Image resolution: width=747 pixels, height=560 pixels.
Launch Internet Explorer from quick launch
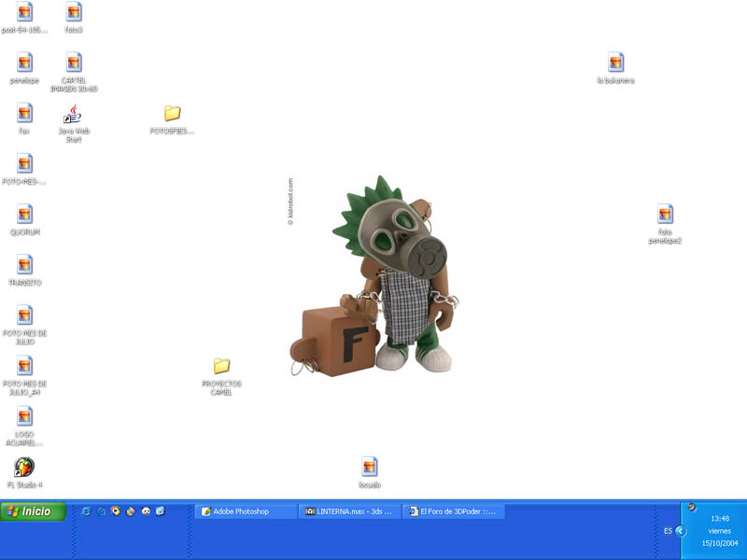(86, 511)
